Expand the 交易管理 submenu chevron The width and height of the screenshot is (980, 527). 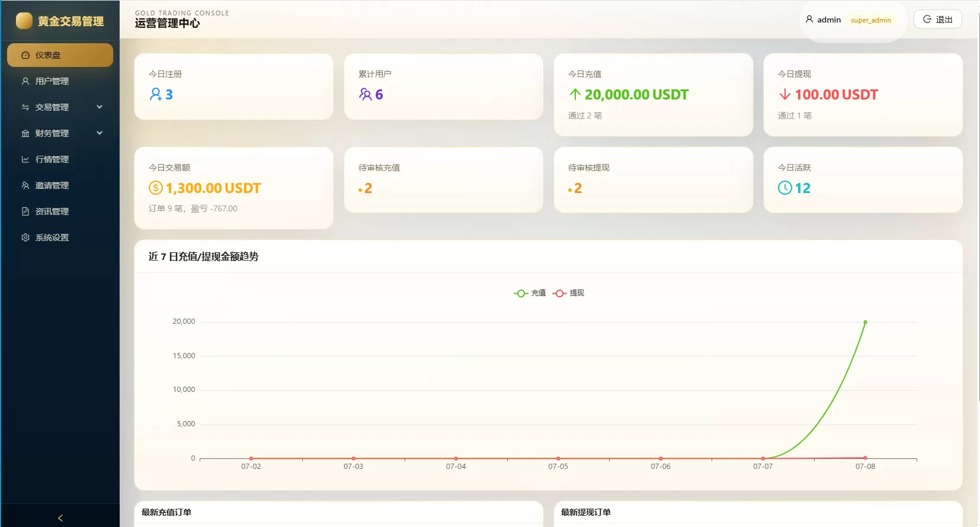coord(100,107)
